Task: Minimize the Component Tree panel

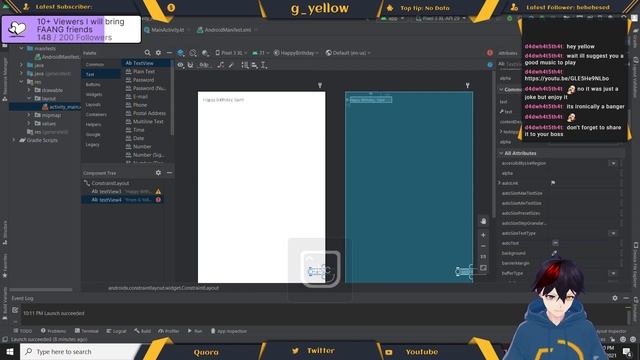Action: [x=169, y=173]
